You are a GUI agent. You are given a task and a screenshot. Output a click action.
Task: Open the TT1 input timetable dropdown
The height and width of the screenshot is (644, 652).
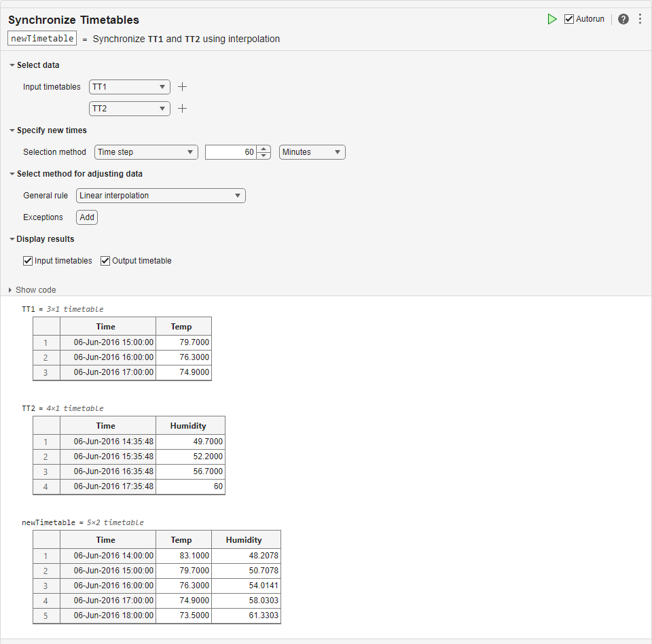pos(129,87)
